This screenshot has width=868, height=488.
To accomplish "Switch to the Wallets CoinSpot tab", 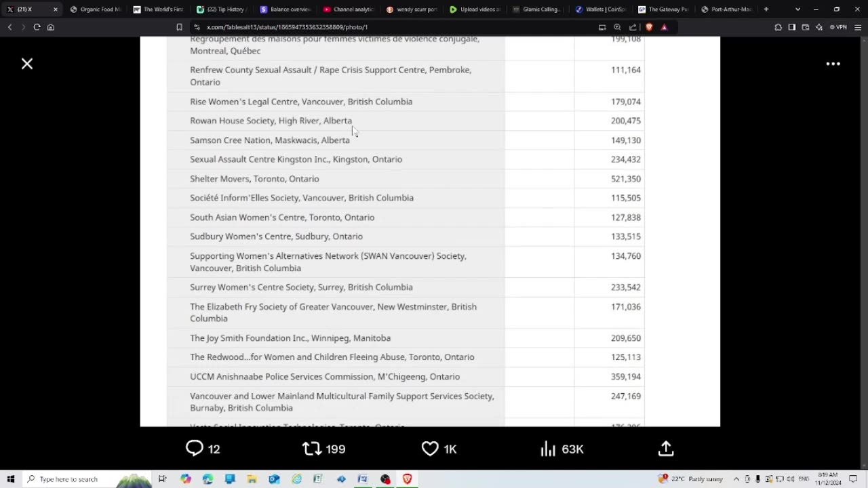I will tap(600, 9).
